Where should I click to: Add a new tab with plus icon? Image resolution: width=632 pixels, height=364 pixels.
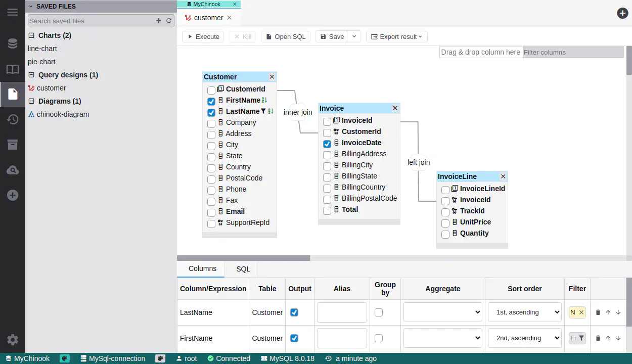(x=622, y=13)
